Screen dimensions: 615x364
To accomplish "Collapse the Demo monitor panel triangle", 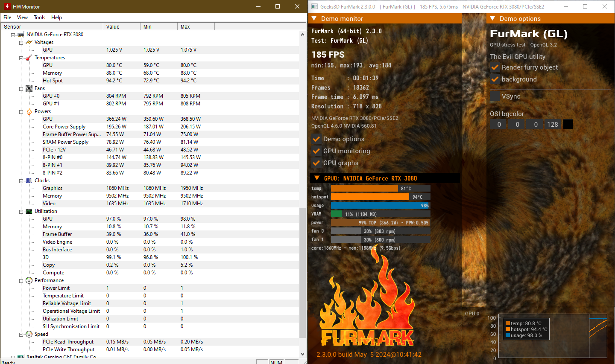I will (x=314, y=18).
